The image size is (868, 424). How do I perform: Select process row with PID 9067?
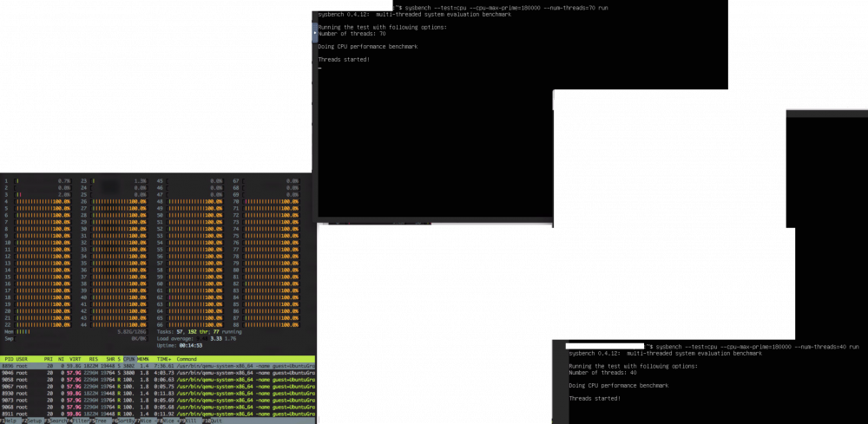click(158, 387)
